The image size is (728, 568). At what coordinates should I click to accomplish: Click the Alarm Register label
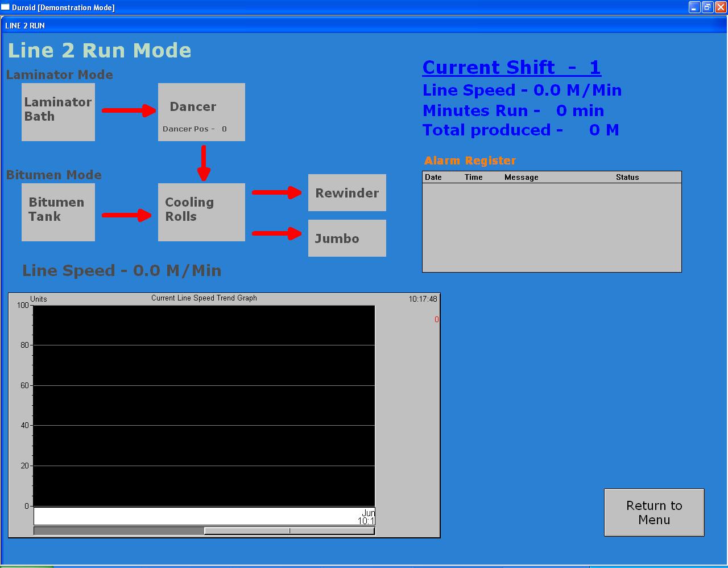tap(470, 160)
